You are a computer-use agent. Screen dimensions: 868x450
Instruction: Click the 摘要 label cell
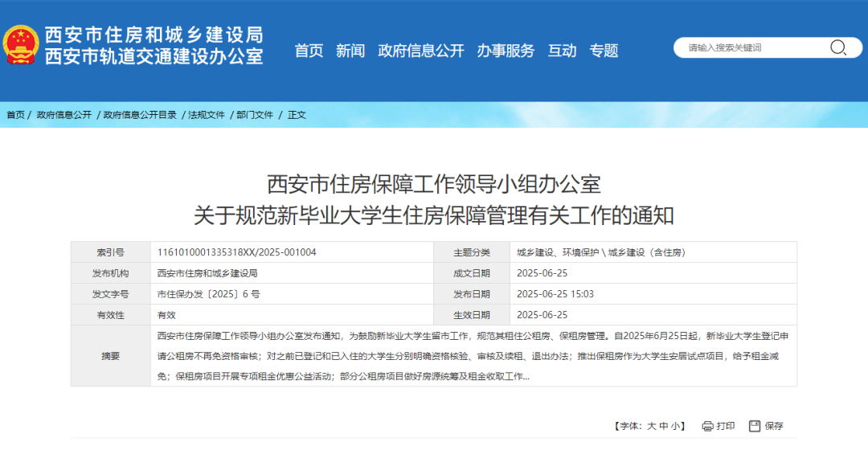pos(111,356)
